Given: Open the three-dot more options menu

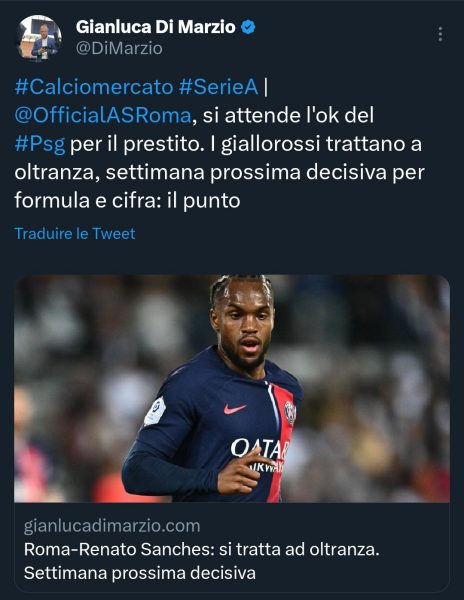Looking at the screenshot, I should tap(440, 34).
